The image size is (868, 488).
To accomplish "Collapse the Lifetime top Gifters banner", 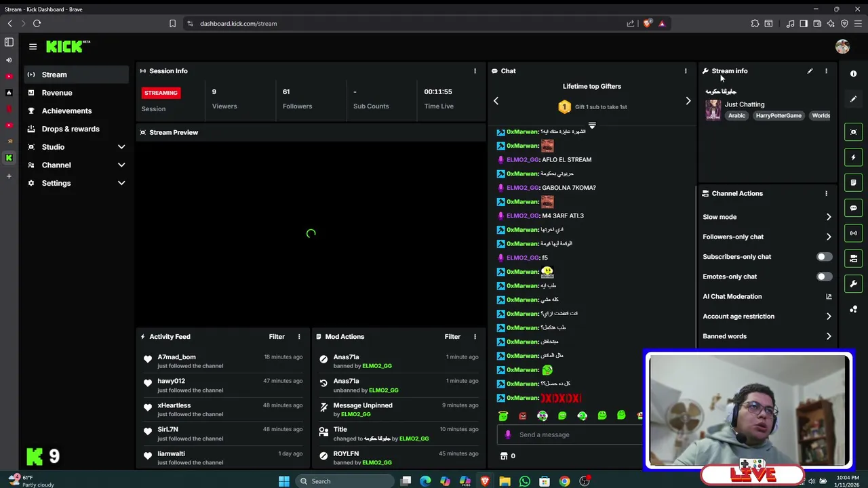I will (x=592, y=125).
